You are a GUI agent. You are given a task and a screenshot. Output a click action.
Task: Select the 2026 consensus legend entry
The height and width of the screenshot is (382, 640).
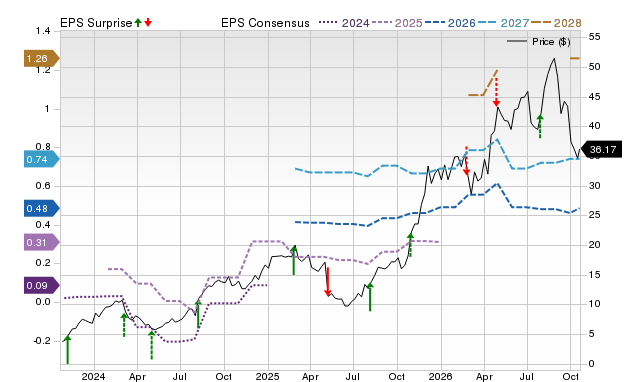pos(450,23)
